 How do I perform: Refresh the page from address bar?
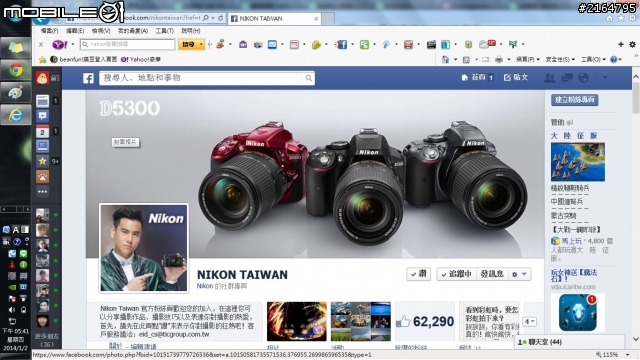click(221, 18)
